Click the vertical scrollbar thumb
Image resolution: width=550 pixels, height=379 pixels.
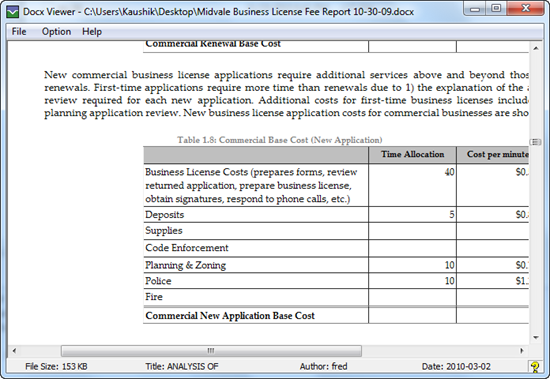(x=535, y=142)
